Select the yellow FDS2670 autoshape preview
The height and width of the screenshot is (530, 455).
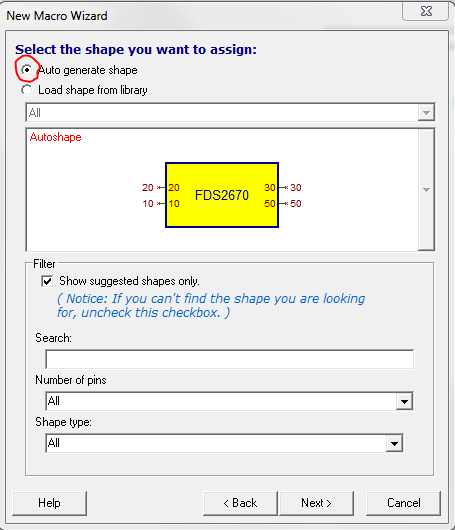222,195
